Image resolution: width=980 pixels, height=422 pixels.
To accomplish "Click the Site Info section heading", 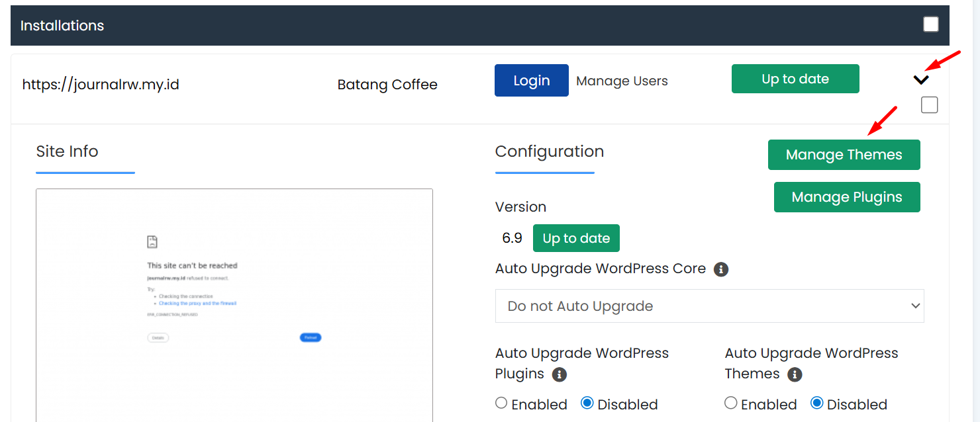I will [x=67, y=151].
